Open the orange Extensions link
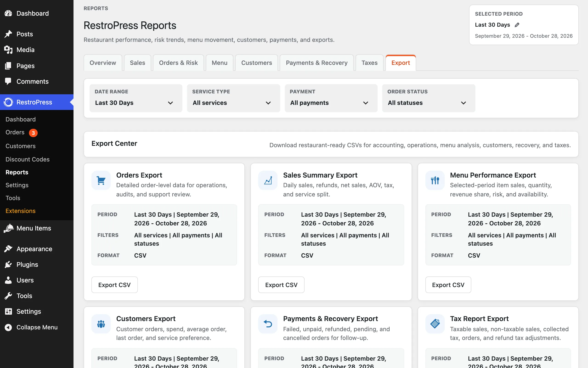 [20, 211]
